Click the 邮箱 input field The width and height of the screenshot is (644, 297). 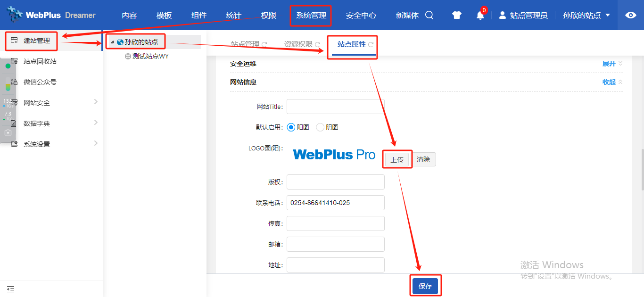336,244
